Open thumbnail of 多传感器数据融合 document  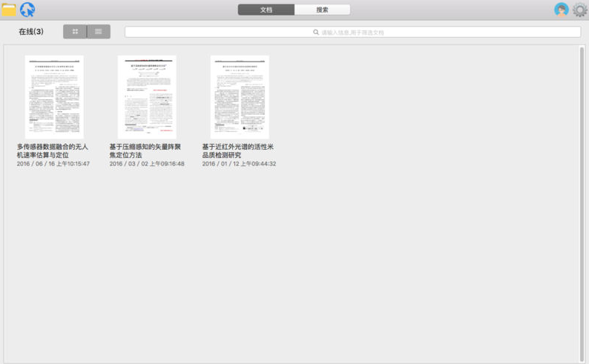coord(54,97)
